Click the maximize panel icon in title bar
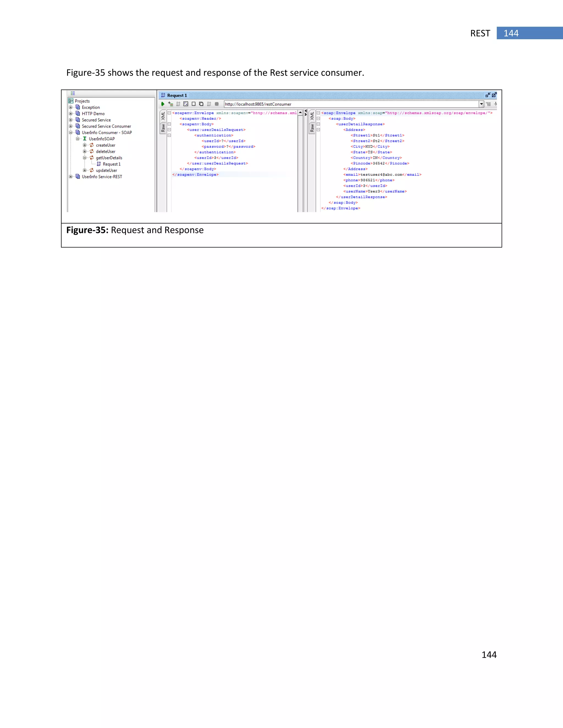The height and width of the screenshot is (728, 563). tap(494, 95)
